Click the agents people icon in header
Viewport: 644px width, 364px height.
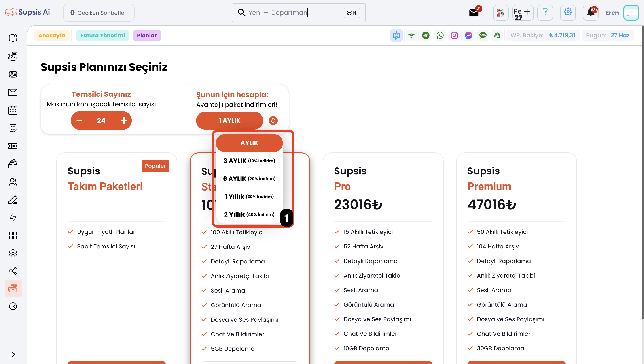click(500, 13)
